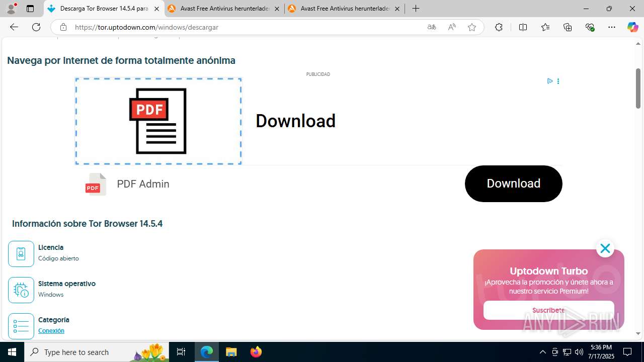
Task: Open the volume control in tray
Action: click(579, 352)
